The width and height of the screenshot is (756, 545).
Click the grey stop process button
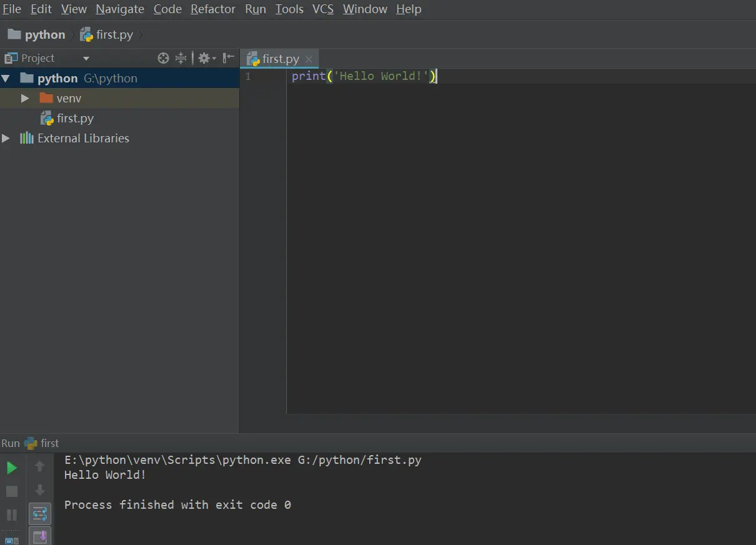12,491
